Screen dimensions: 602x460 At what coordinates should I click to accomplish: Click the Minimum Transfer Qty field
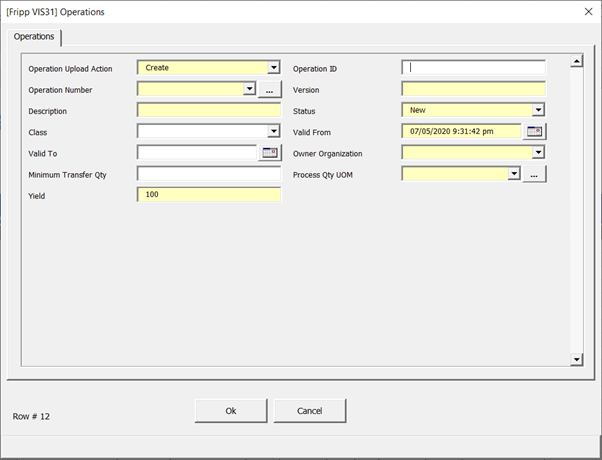(209, 174)
